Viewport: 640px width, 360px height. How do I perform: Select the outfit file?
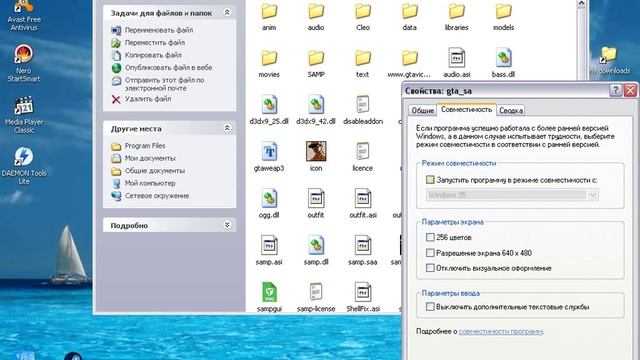[316, 204]
